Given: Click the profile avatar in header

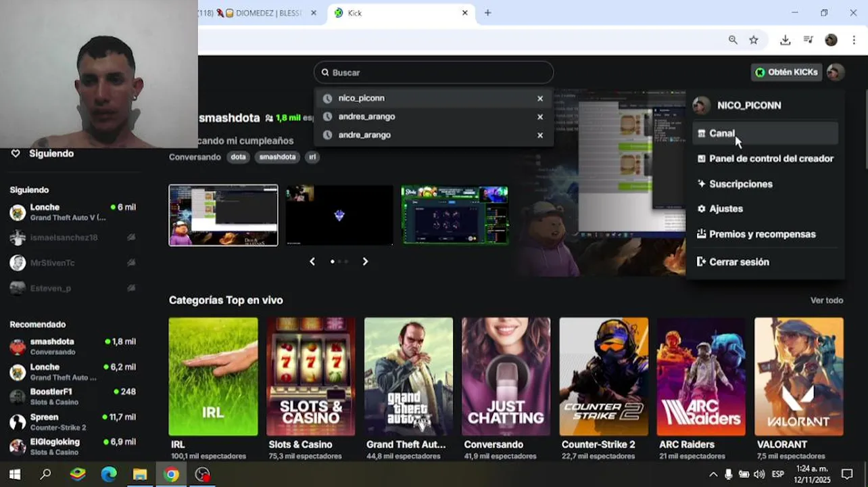Looking at the screenshot, I should (836, 72).
